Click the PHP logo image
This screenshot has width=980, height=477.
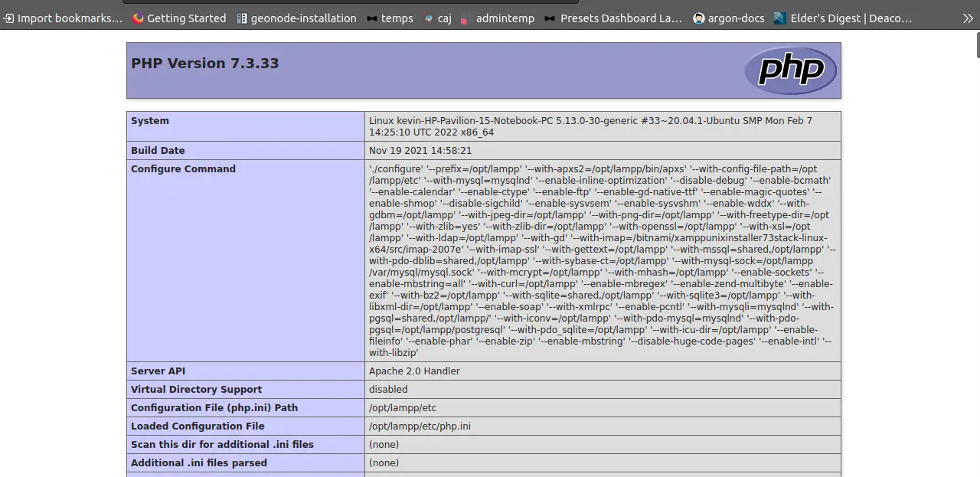tap(790, 70)
